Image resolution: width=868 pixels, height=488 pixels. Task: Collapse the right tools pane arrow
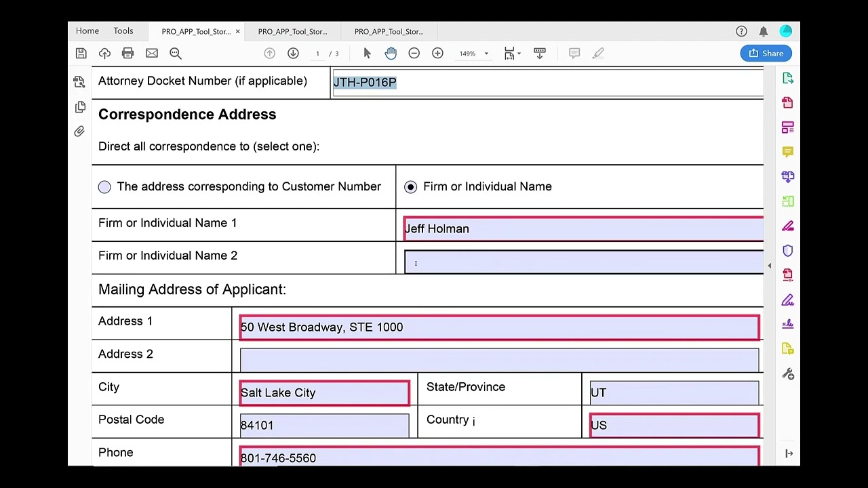[x=769, y=266]
